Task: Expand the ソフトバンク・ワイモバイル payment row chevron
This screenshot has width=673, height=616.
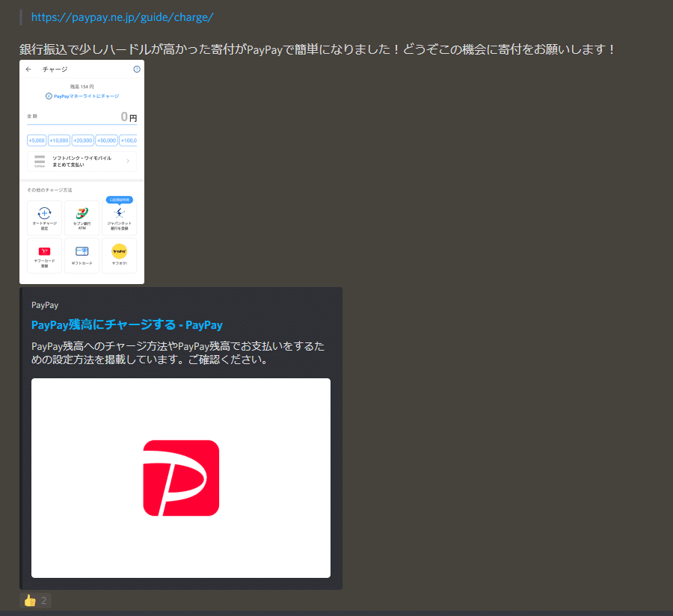Action: click(128, 160)
